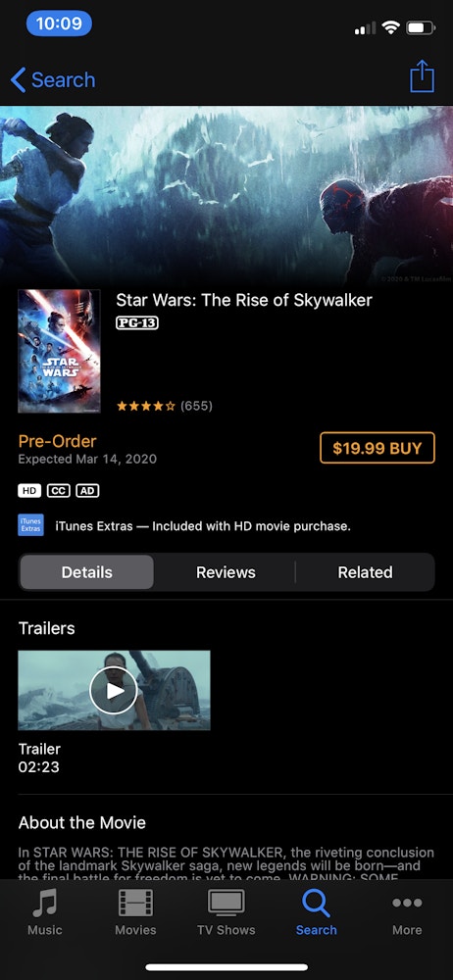Viewport: 453px width, 980px height.
Task: Tap the AD audio description badge
Action: coord(87,491)
